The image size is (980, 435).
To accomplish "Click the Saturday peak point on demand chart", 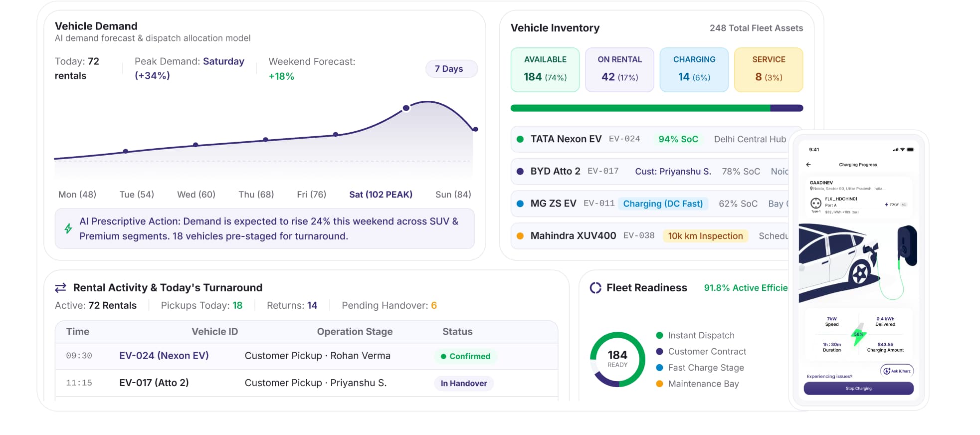I will [x=406, y=108].
